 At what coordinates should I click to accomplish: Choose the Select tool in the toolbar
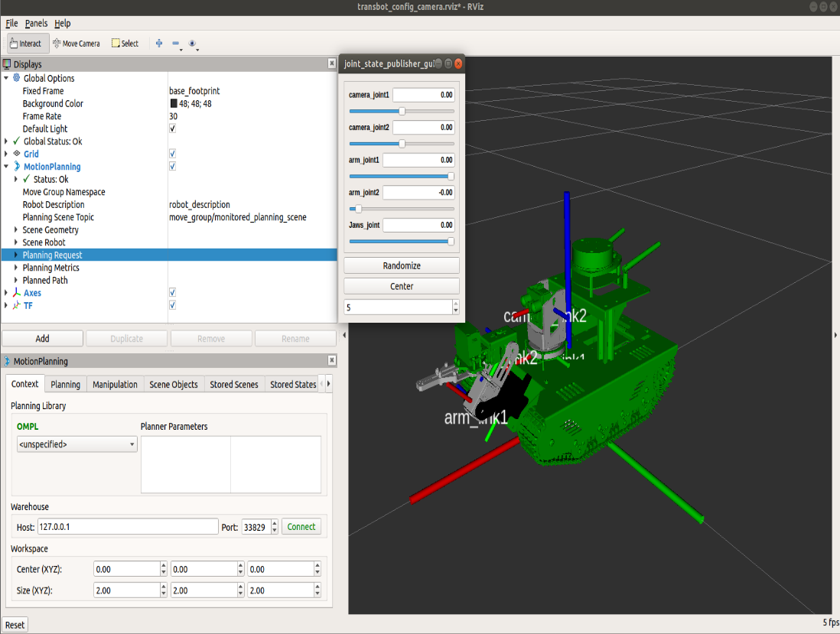pos(125,44)
